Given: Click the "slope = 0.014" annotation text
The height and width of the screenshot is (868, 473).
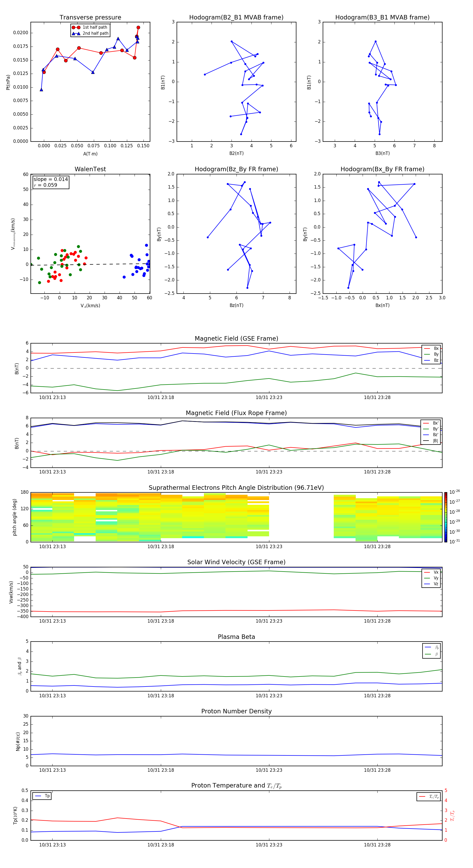Looking at the screenshot, I should tap(50, 179).
